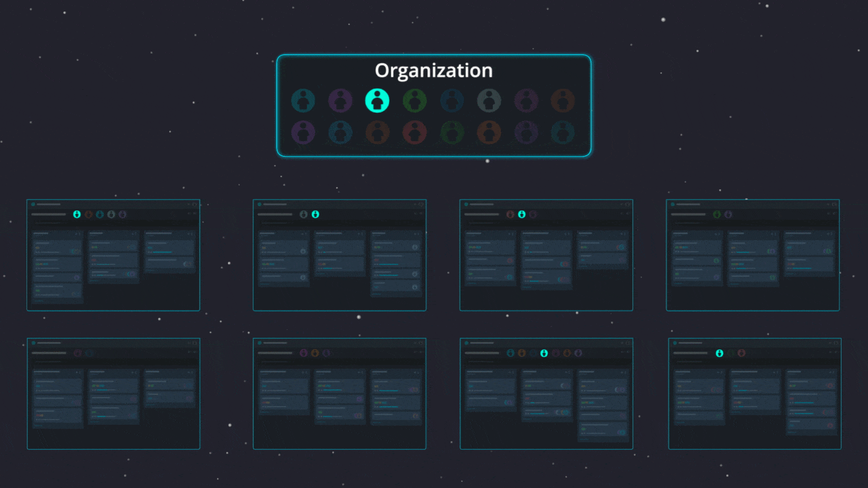
Task: Click the add-card link at the bottom of the first column
Action: pyautogui.click(x=40, y=300)
